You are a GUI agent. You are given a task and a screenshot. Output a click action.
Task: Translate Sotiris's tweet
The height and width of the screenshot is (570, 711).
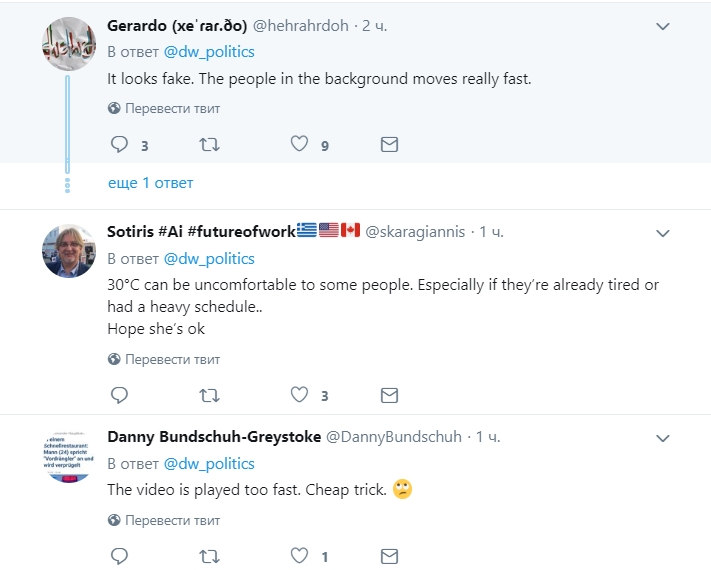172,359
